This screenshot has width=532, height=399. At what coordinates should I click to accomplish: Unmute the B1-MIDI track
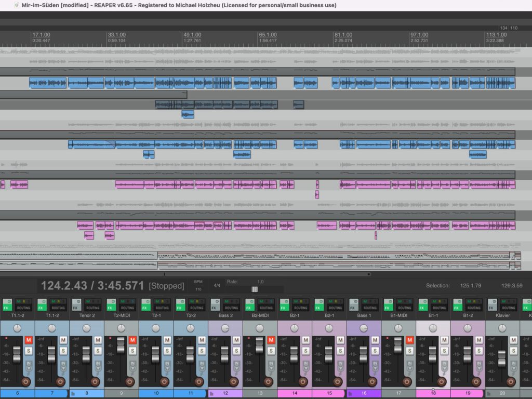point(409,340)
